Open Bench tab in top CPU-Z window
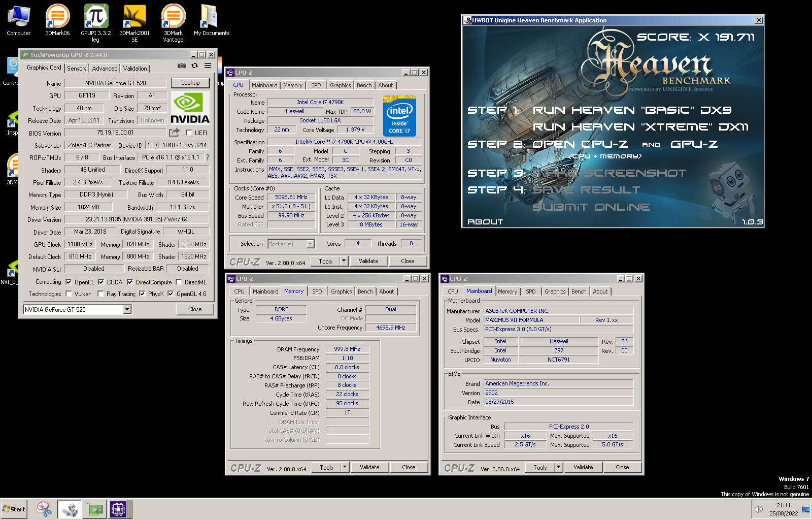Image resolution: width=812 pixels, height=520 pixels. [x=364, y=85]
